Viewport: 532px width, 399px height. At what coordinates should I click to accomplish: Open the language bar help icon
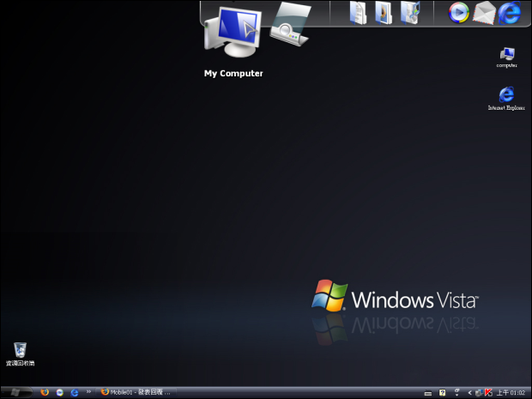[442, 393]
